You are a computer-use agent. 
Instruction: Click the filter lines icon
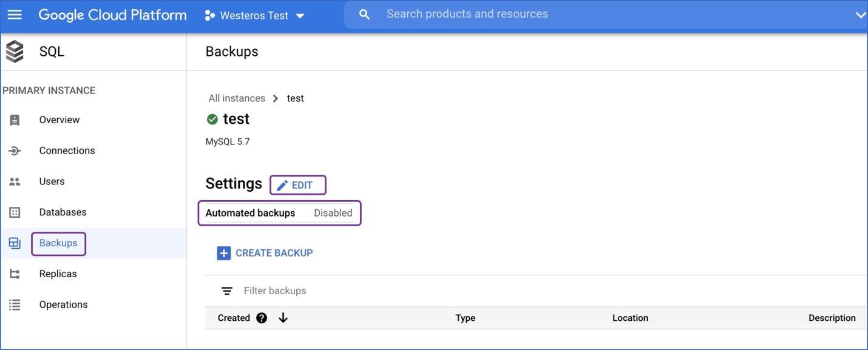[x=226, y=291]
